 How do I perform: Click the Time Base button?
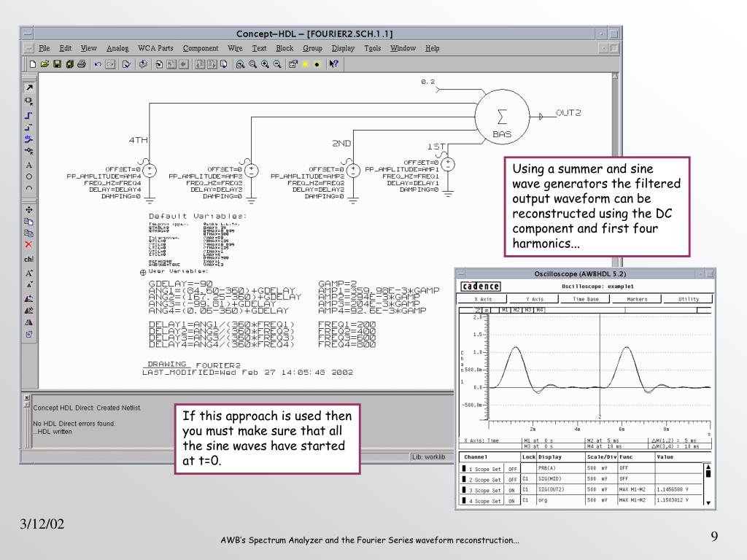[586, 299]
